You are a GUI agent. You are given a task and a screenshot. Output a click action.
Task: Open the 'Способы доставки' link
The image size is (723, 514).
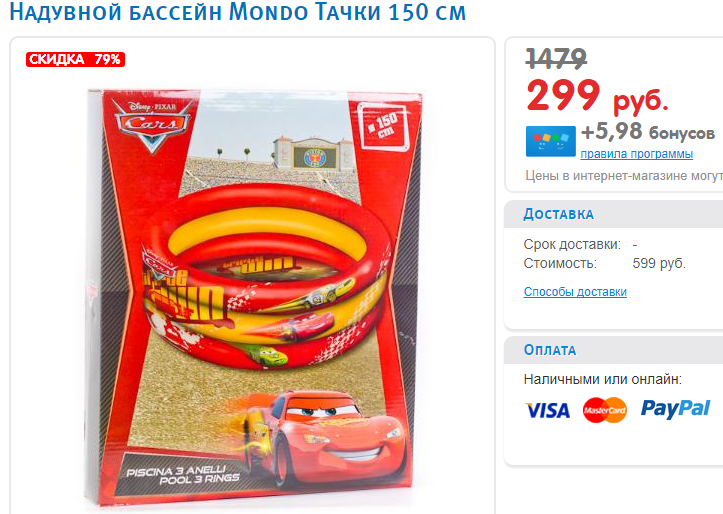coord(575,292)
